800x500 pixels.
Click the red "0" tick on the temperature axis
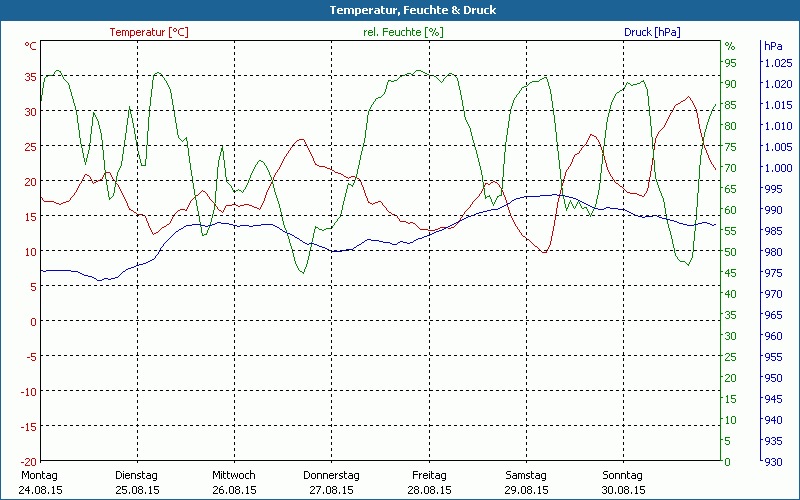click(34, 322)
